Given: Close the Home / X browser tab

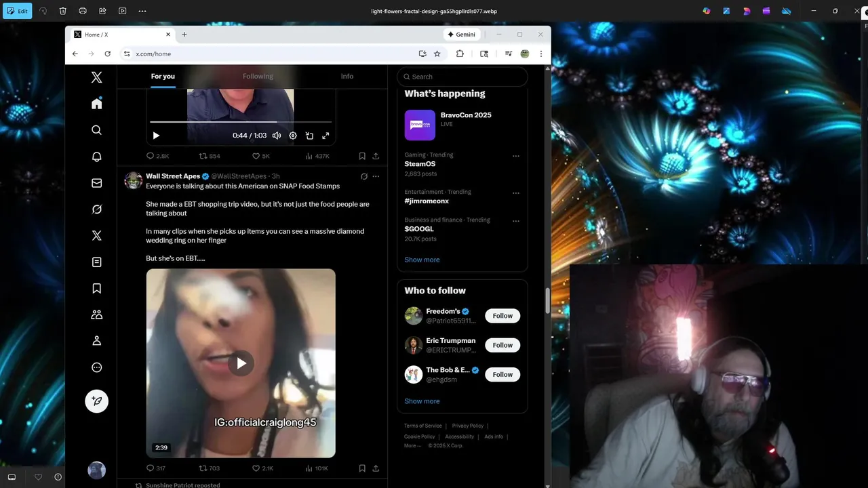Looking at the screenshot, I should 168,35.
